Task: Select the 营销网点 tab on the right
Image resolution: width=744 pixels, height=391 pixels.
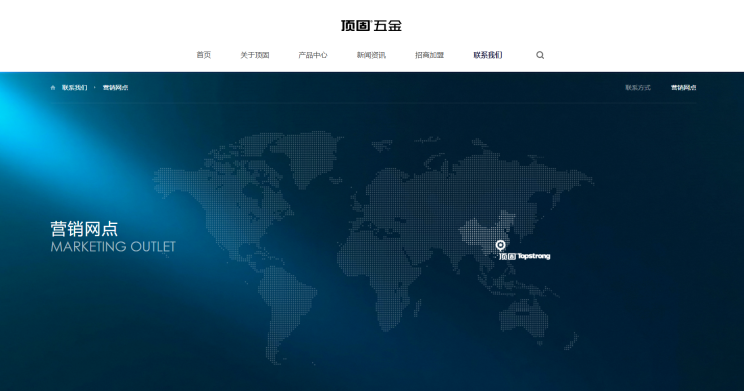Action: pos(684,88)
